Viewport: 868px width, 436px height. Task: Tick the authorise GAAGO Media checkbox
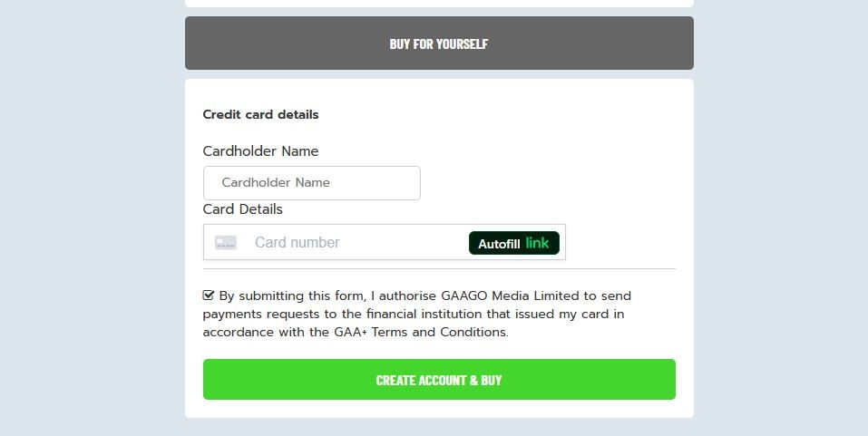[x=208, y=295]
